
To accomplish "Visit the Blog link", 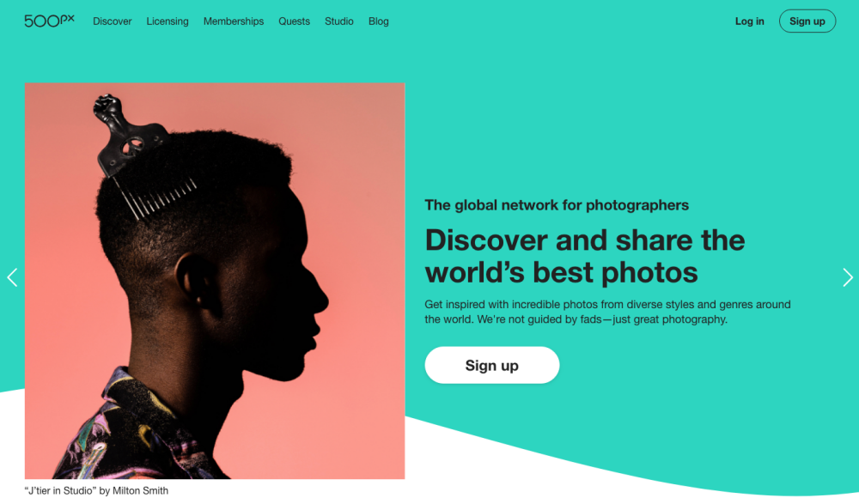I will click(x=379, y=21).
